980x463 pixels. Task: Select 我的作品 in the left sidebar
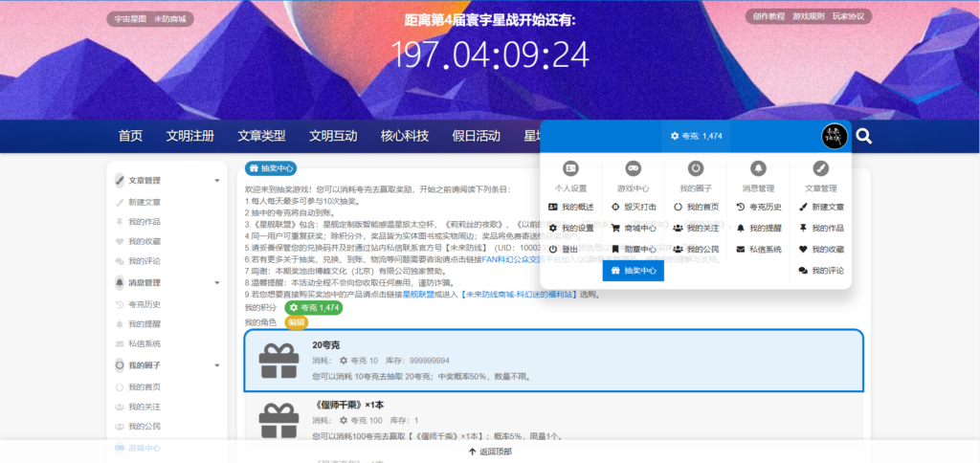coord(145,222)
